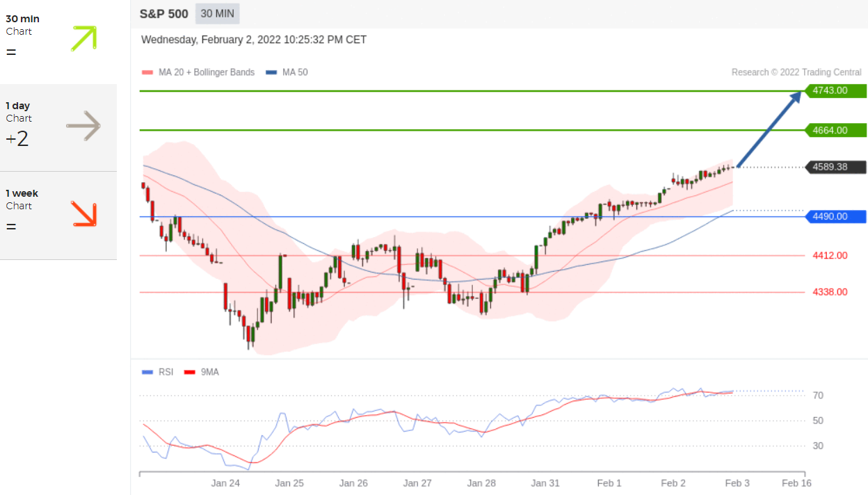This screenshot has height=495, width=868.
Task: Click the green up-right arrow icon
Action: click(x=83, y=38)
